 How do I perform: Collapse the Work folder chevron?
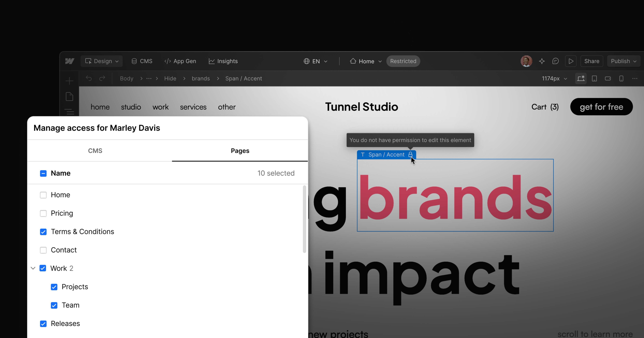pyautogui.click(x=33, y=268)
